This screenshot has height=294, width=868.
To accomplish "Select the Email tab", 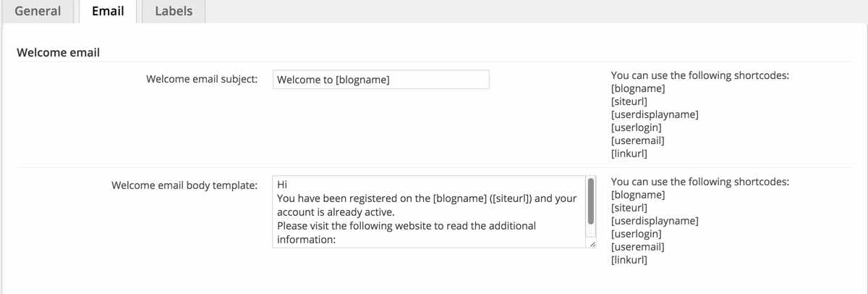I will 108,12.
